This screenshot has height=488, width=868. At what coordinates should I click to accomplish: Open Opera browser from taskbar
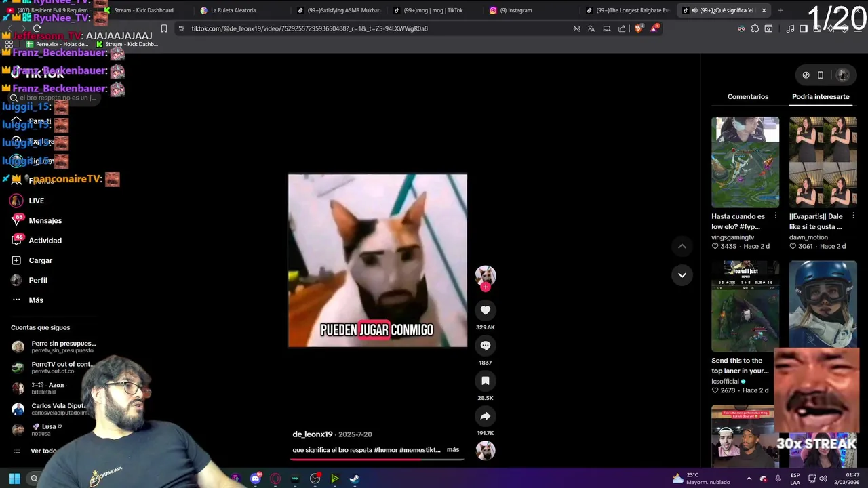275,479
